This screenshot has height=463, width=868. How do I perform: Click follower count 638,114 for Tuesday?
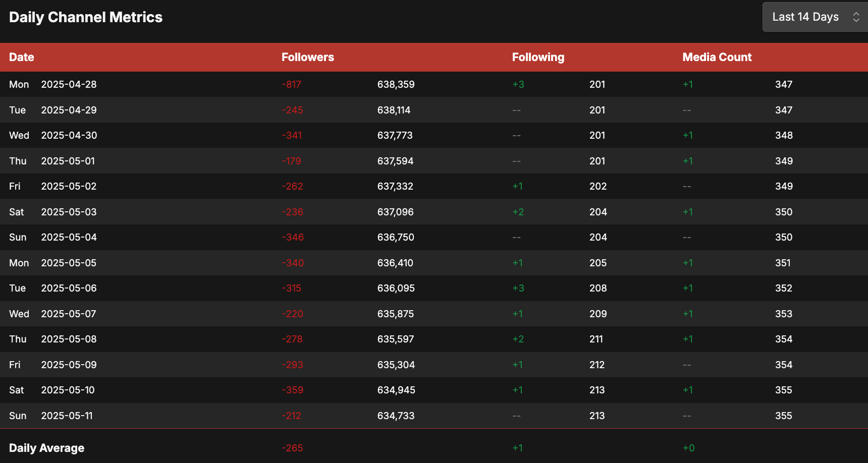click(x=394, y=110)
